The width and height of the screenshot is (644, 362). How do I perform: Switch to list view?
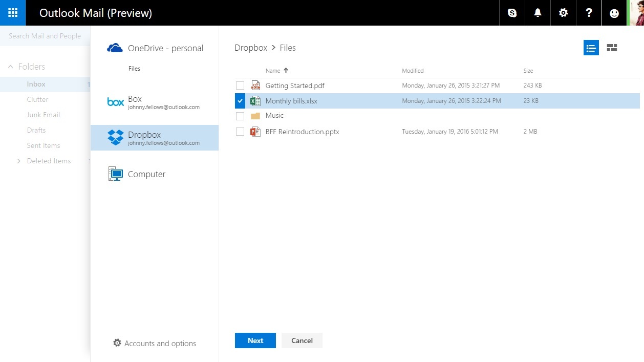(x=591, y=48)
